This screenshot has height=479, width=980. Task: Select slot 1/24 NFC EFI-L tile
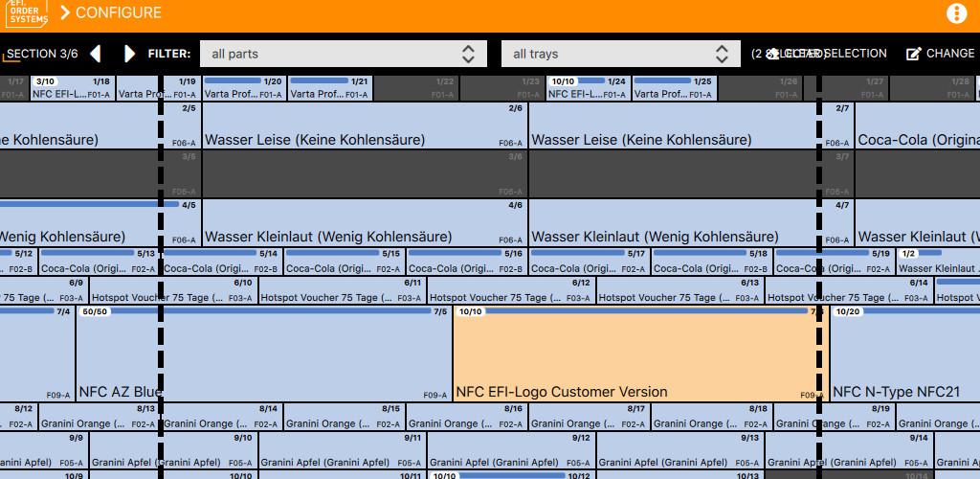[588, 88]
